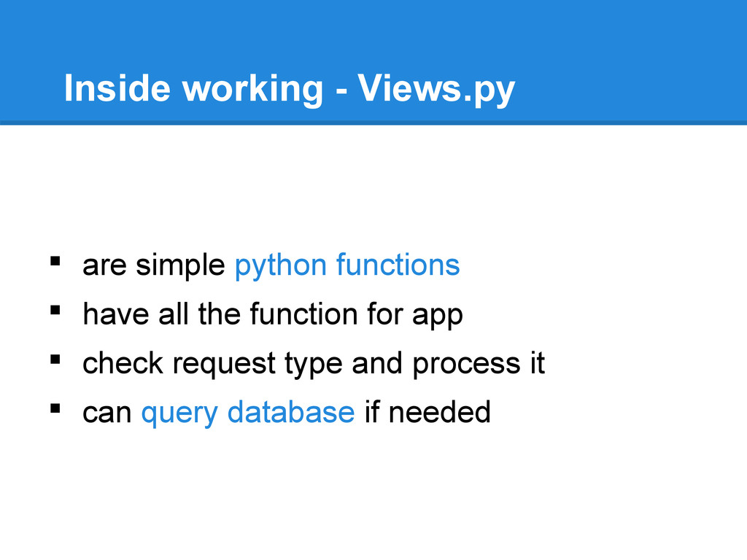This screenshot has height=560, width=747.
Task: Click the slide title 'Inside working - Views.py'
Action: click(x=289, y=89)
